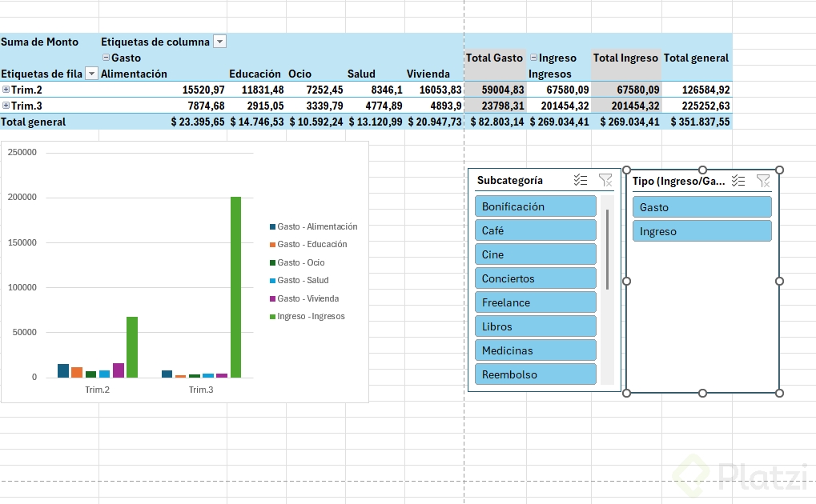Clear filter on Tipo slicer

763,181
